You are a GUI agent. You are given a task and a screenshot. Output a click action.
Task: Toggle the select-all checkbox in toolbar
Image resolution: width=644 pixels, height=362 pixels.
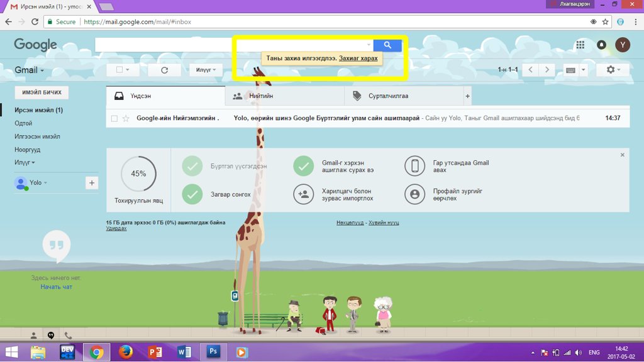[x=119, y=70]
